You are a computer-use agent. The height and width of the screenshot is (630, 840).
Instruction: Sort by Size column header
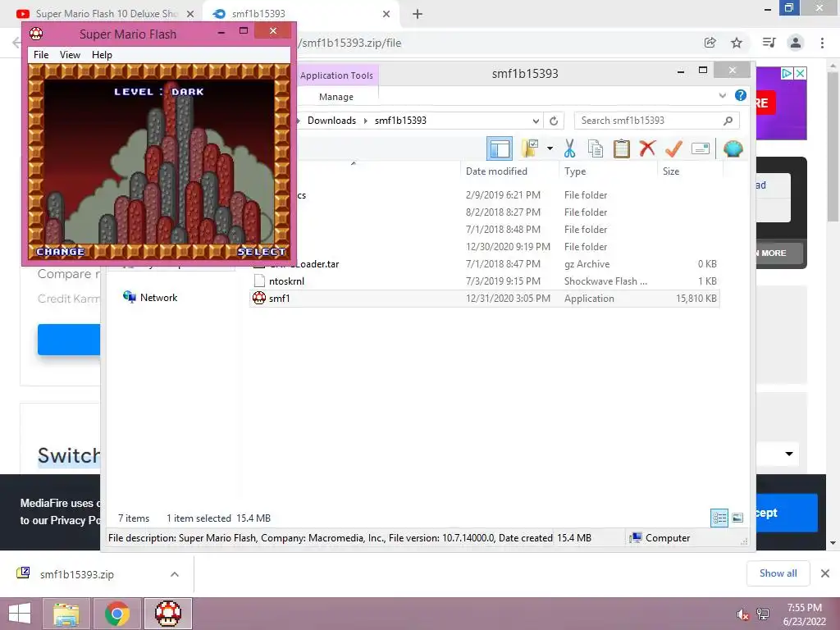(x=671, y=171)
